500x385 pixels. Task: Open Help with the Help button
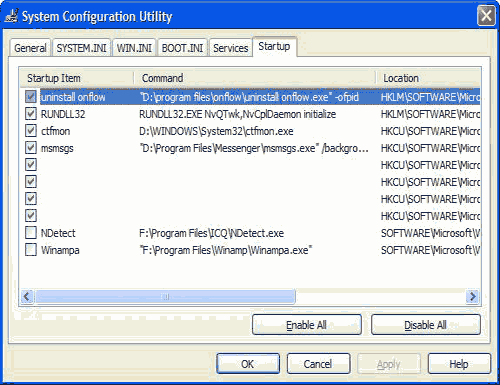tap(459, 364)
